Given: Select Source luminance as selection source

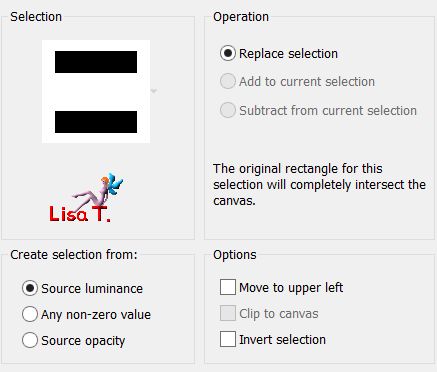Looking at the screenshot, I should tap(30, 288).
